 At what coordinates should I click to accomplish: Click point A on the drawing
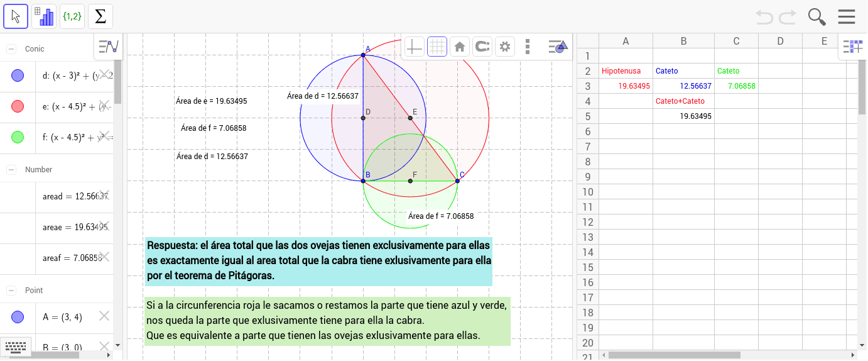pyautogui.click(x=363, y=55)
